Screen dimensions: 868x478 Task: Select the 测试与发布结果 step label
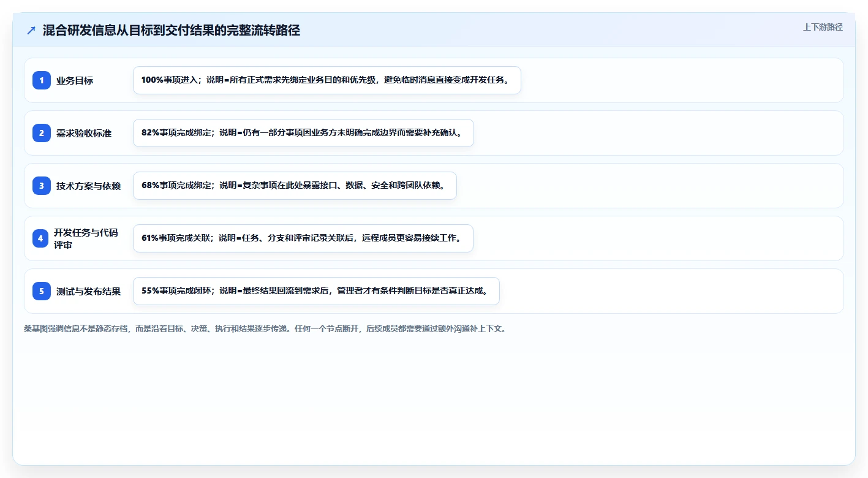88,291
